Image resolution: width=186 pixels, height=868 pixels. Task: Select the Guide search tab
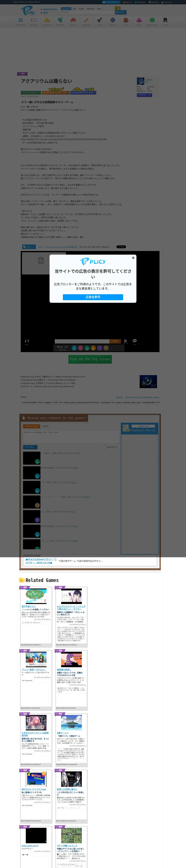pos(81,9)
